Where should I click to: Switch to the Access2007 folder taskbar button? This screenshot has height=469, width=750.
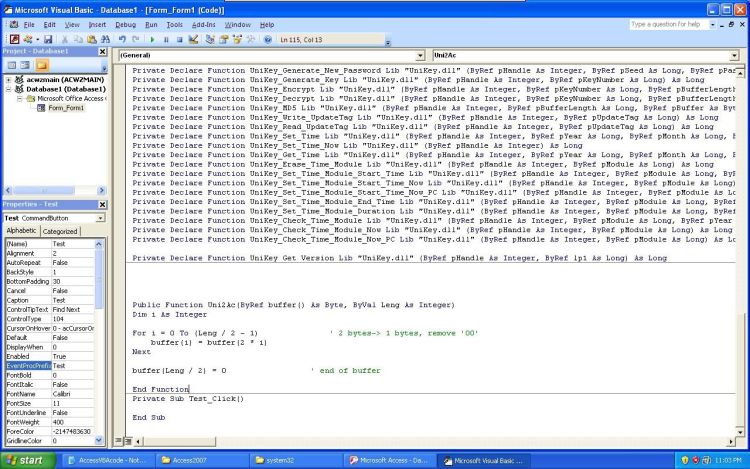click(x=202, y=460)
